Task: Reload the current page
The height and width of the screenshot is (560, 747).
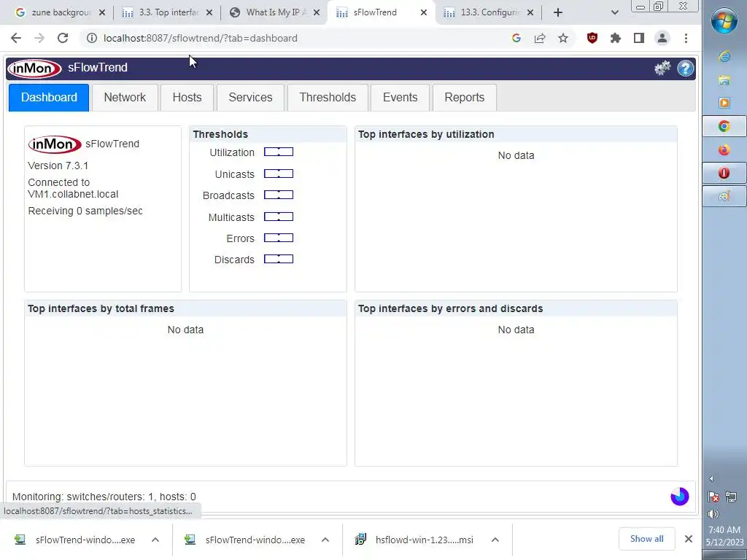Action: (x=63, y=38)
